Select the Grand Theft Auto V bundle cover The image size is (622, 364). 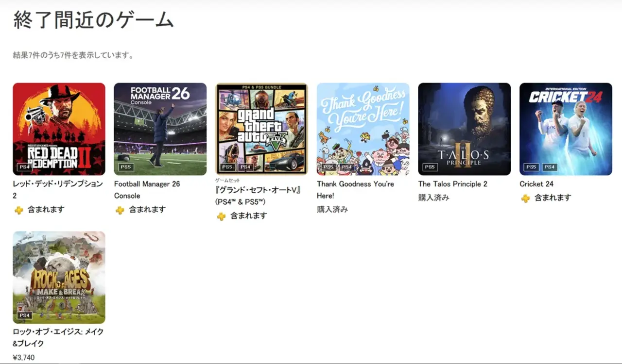tap(261, 129)
